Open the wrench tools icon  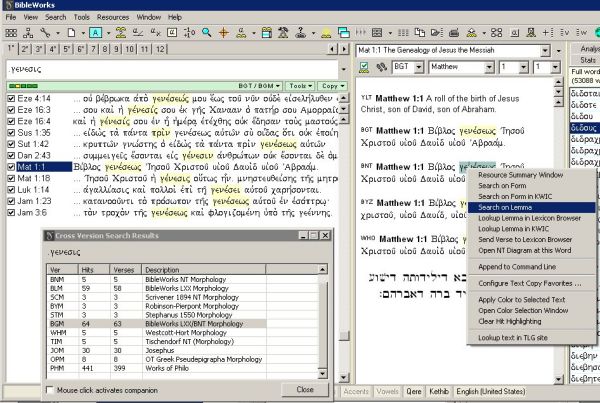pyautogui.click(x=45, y=33)
